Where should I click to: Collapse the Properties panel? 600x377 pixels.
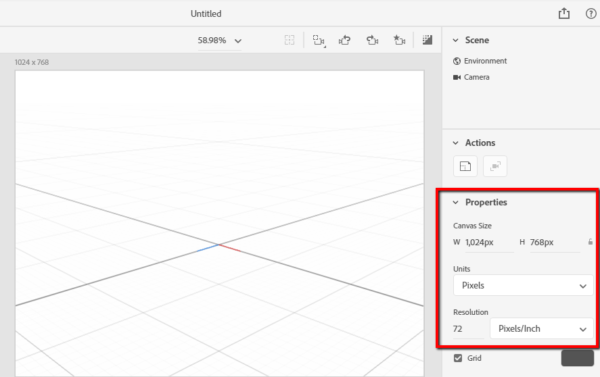(455, 202)
